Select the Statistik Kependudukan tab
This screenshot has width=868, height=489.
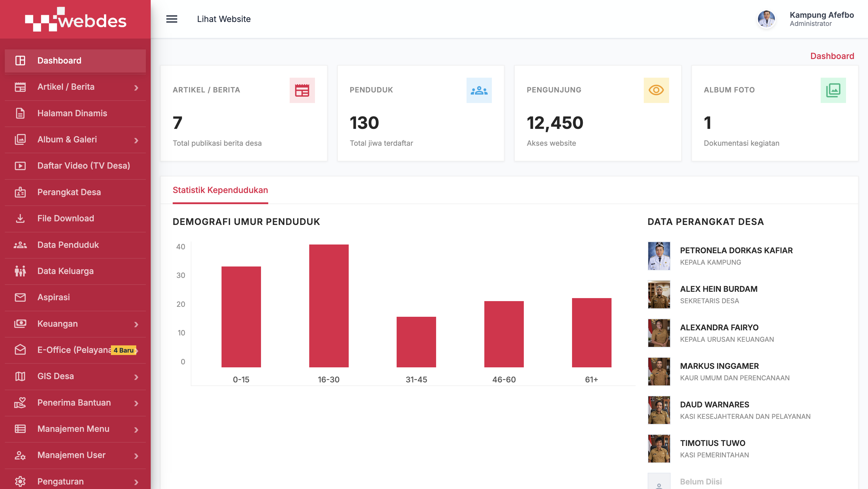220,190
